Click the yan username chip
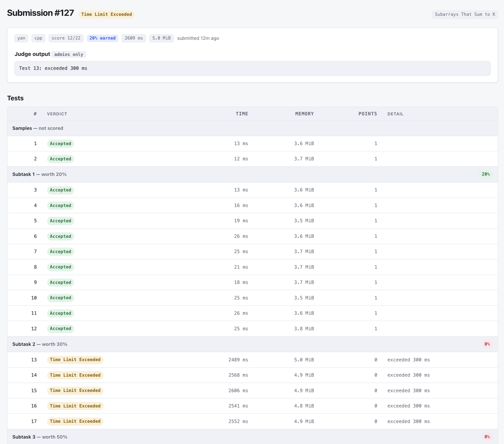Viewport: 504px width, 444px height. tap(21, 38)
